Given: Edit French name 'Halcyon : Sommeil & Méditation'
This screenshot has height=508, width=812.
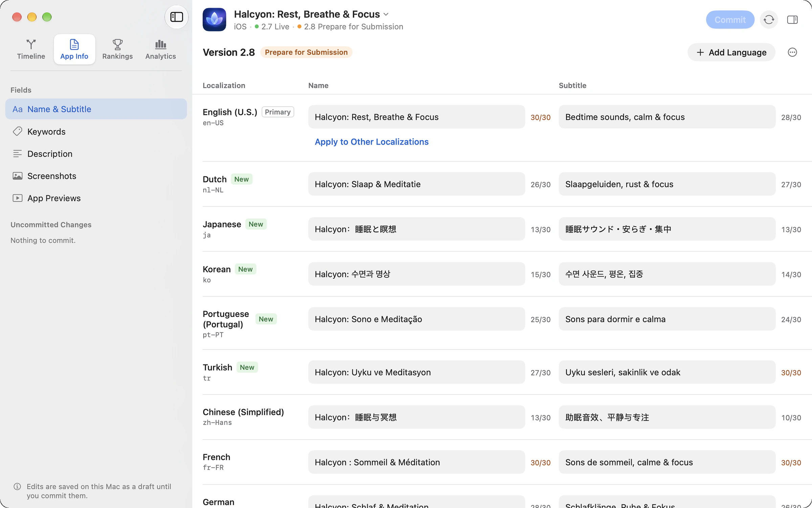Looking at the screenshot, I should (416, 462).
